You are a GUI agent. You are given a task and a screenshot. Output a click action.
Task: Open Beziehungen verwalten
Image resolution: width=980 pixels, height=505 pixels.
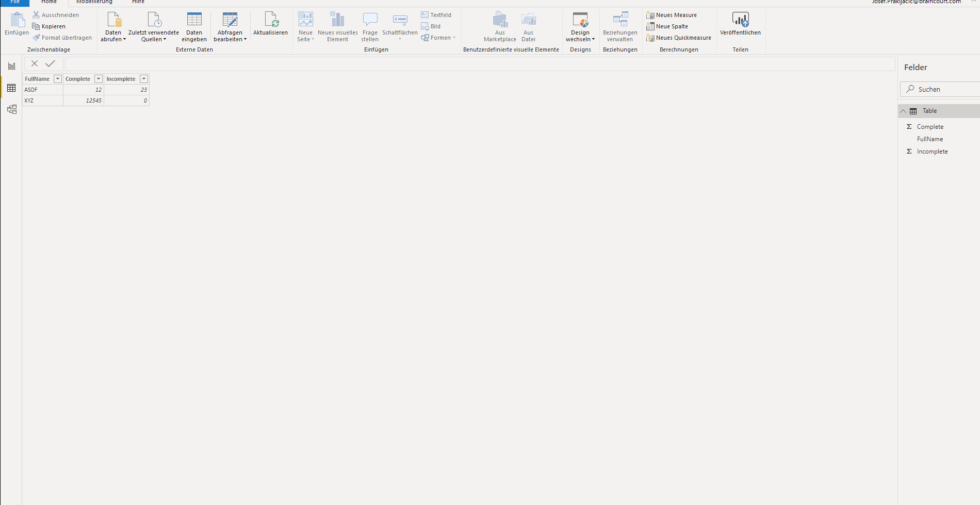pyautogui.click(x=620, y=27)
